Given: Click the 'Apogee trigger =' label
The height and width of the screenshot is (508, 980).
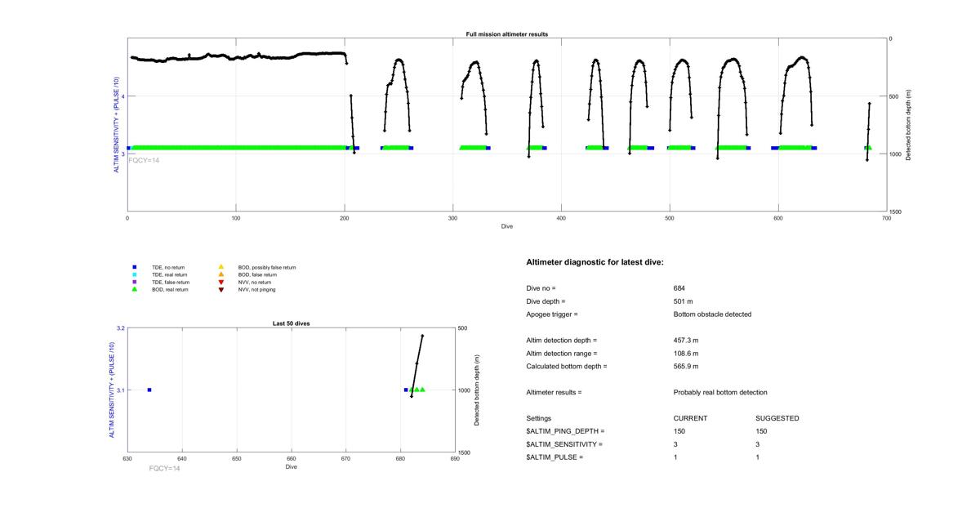Looking at the screenshot, I should [x=552, y=314].
